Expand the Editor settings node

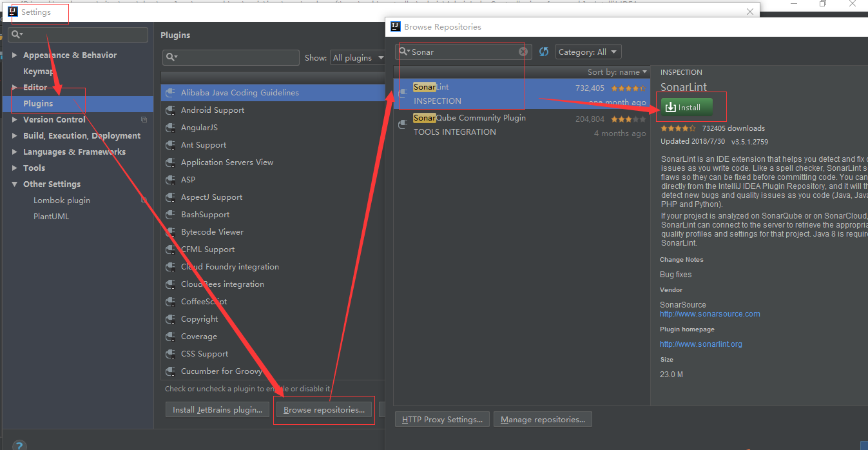point(15,88)
